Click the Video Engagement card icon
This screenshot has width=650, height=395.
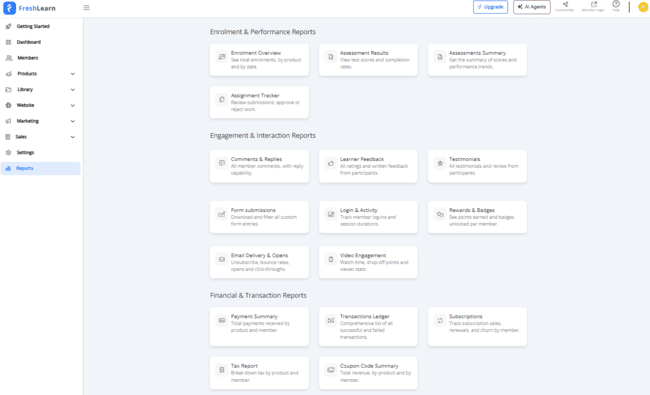331,259
